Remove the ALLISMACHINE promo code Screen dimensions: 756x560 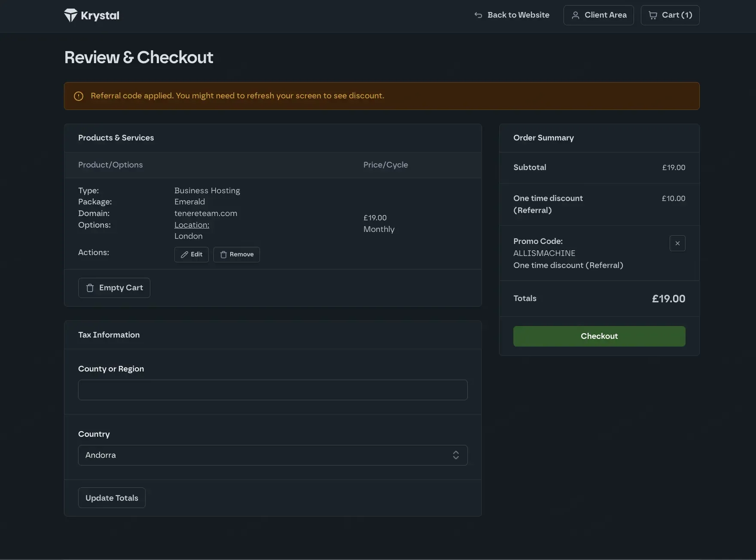point(677,243)
